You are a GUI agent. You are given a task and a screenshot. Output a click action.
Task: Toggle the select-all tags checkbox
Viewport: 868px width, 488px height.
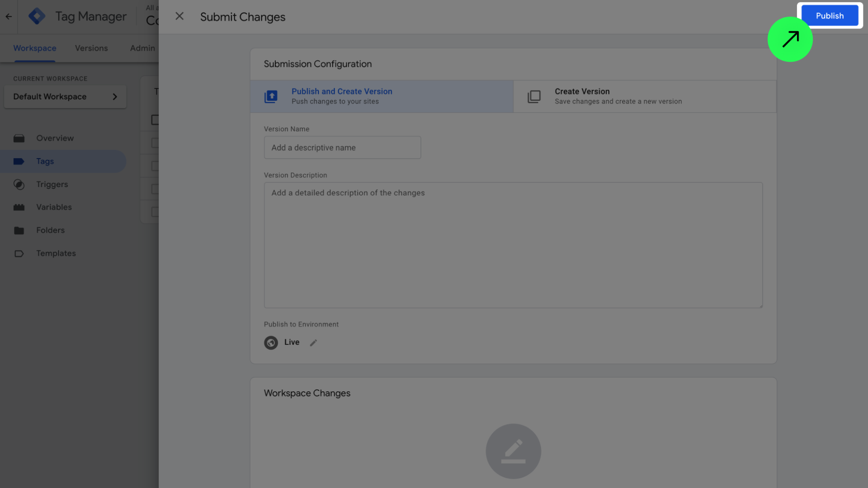[155, 120]
